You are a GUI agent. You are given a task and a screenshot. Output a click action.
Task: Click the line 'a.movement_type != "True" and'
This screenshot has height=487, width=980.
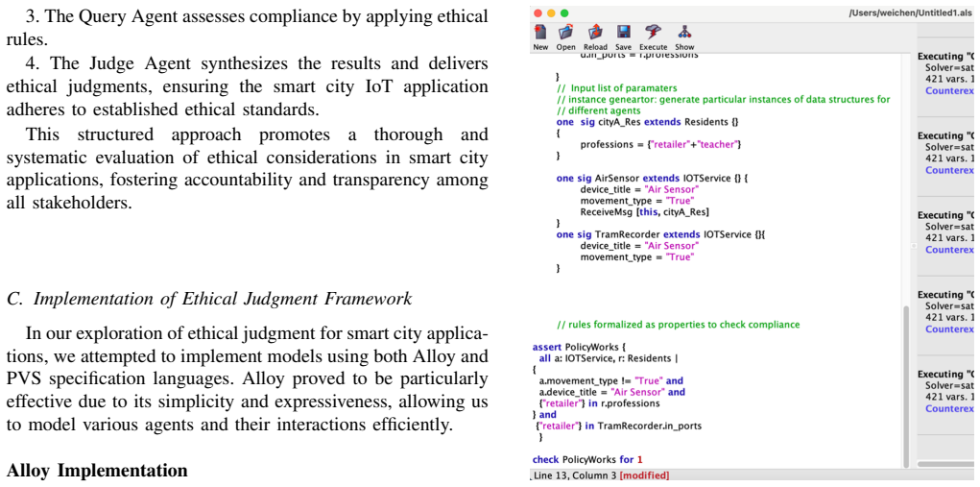pyautogui.click(x=610, y=380)
